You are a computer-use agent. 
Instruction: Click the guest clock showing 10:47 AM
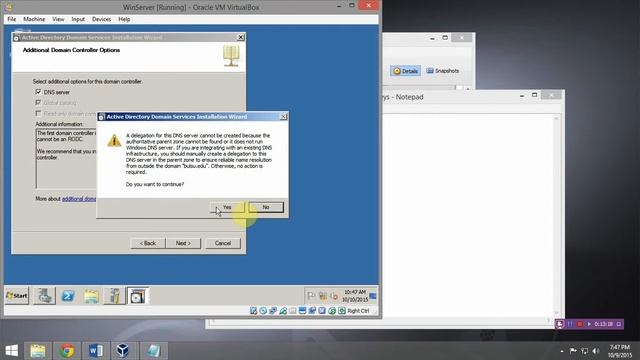pos(355,292)
